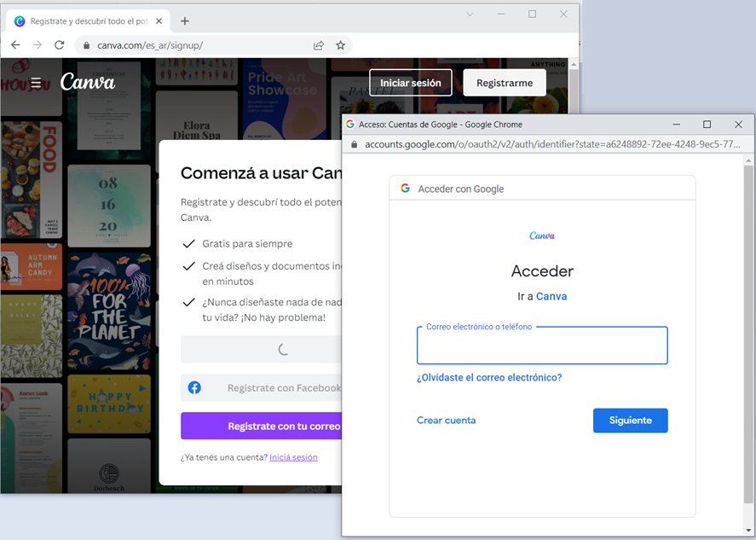Screen dimensions: 756x540
Task: Focus the Correo electrónico o teléfono field
Action: pos(542,345)
